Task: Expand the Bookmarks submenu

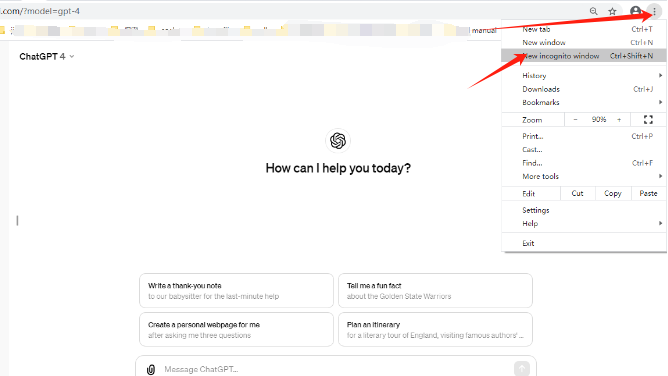Action: pos(584,102)
